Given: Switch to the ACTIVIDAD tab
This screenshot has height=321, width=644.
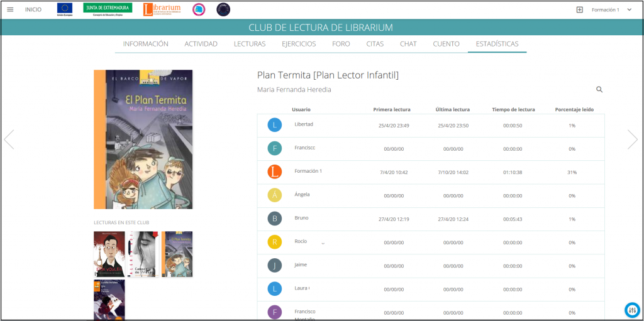Looking at the screenshot, I should 201,44.
